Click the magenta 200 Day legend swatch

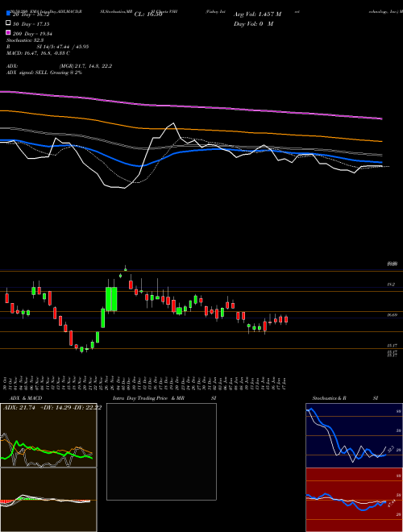(x=8, y=32)
